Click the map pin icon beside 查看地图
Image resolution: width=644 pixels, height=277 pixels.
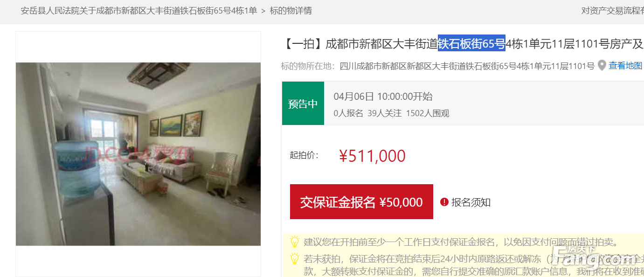(x=602, y=66)
